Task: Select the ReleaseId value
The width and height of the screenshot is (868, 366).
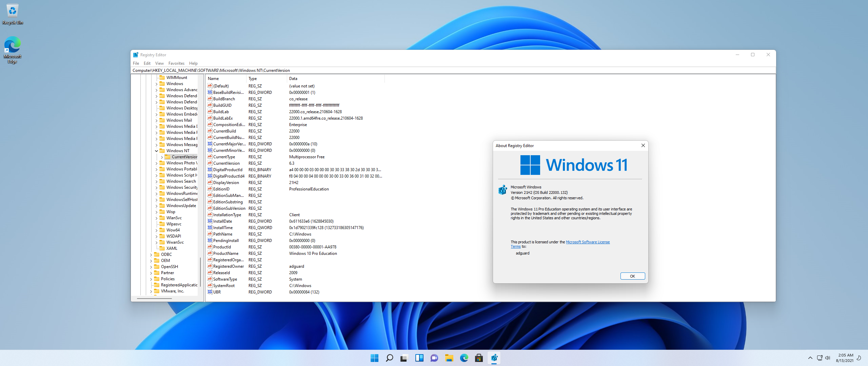Action: click(221, 272)
